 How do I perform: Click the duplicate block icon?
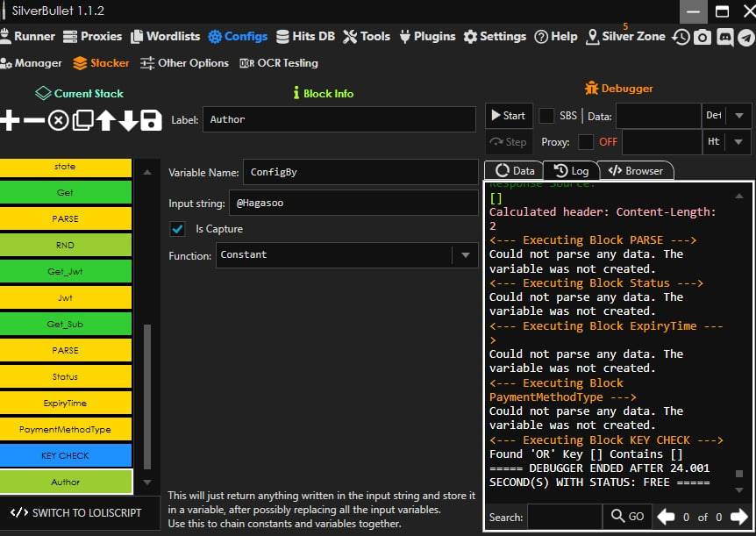(82, 120)
